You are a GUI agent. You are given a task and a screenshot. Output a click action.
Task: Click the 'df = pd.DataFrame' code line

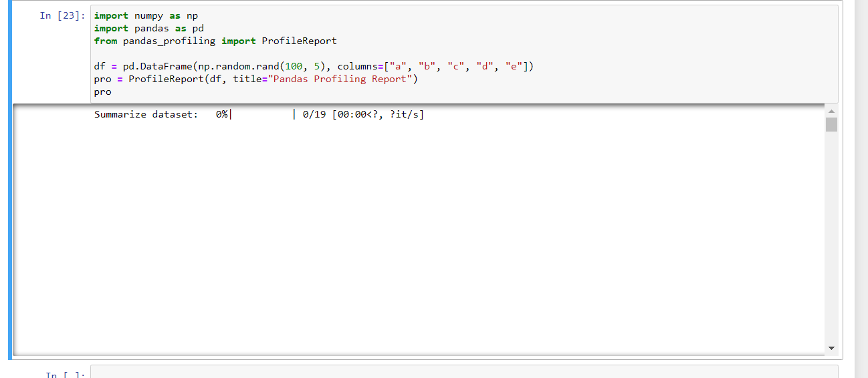(x=314, y=66)
